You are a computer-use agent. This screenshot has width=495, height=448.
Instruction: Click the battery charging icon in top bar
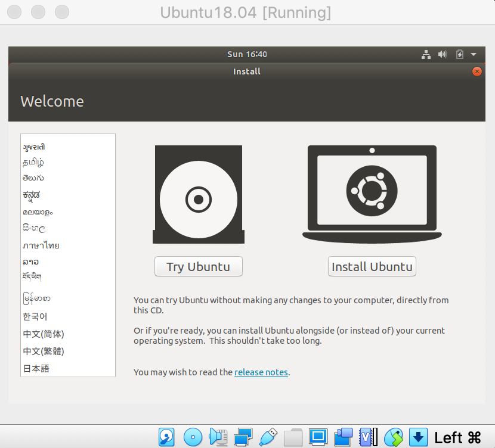(x=460, y=54)
